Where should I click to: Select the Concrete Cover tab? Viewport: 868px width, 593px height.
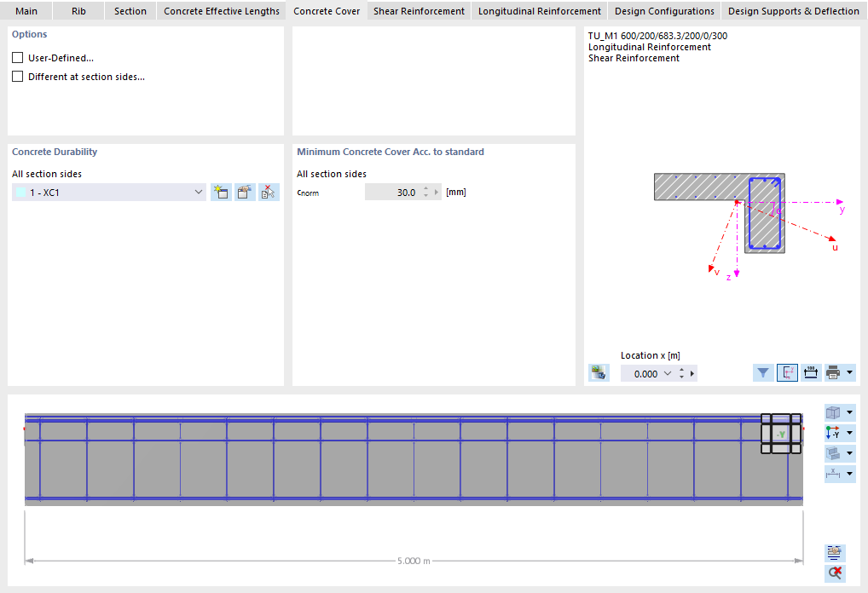pos(327,10)
